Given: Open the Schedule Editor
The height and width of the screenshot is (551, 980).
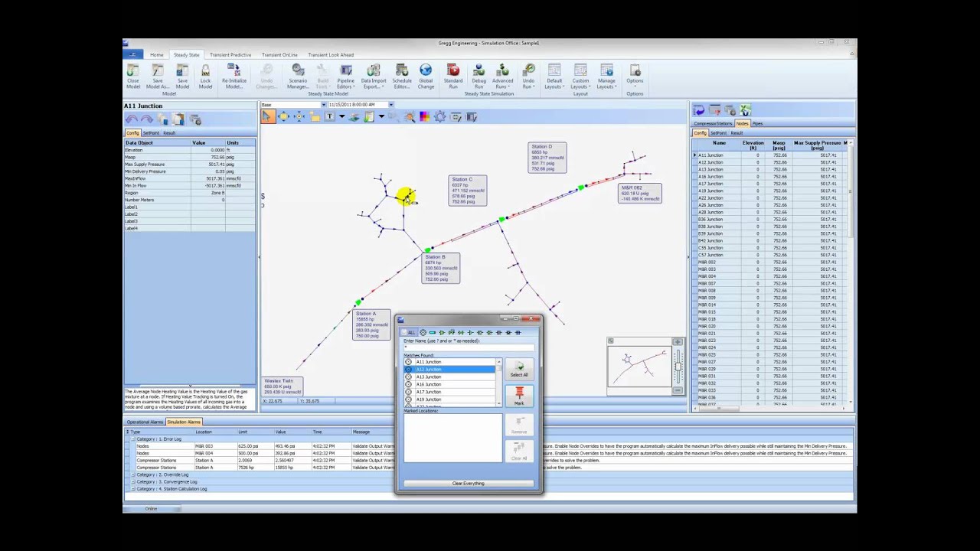Looking at the screenshot, I should coord(402,77).
